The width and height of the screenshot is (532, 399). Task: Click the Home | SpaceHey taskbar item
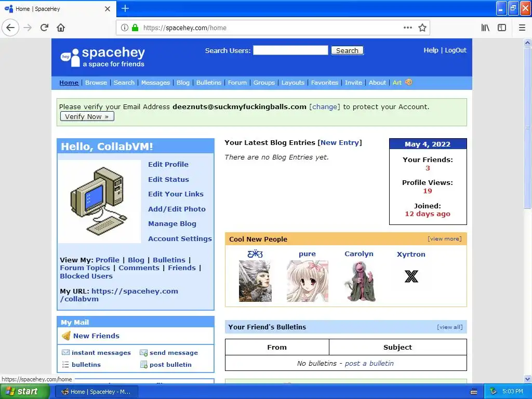96,392
